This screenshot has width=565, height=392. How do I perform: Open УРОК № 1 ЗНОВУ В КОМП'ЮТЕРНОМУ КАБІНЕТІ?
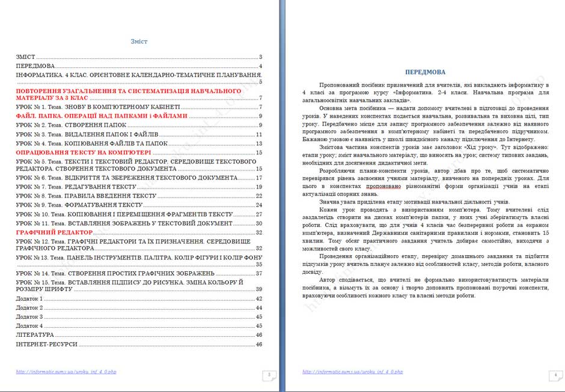click(x=97, y=106)
